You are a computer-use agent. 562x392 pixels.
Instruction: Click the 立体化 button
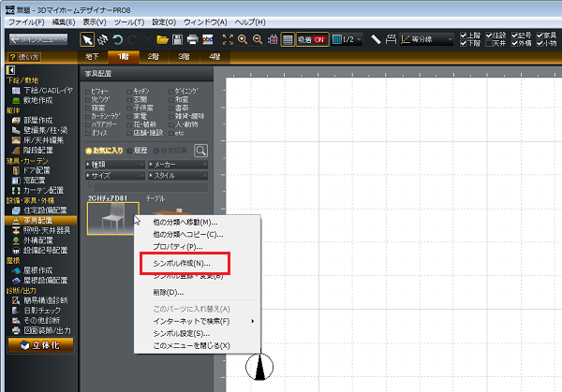pos(36,344)
